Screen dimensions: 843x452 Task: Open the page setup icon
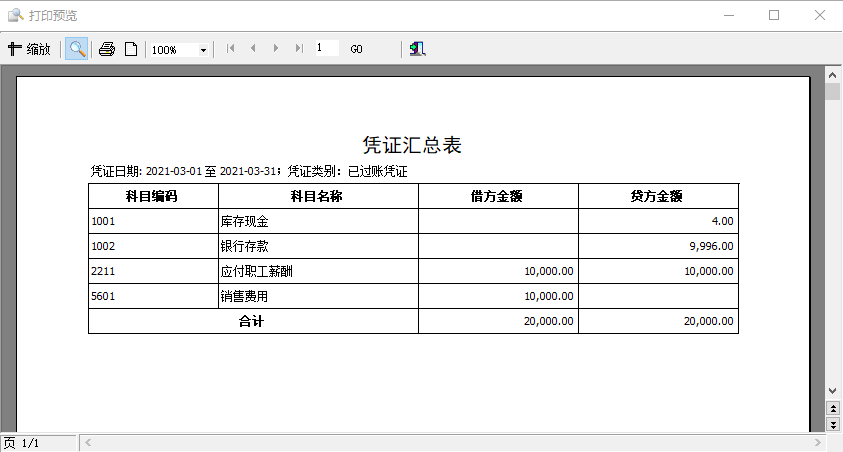131,49
